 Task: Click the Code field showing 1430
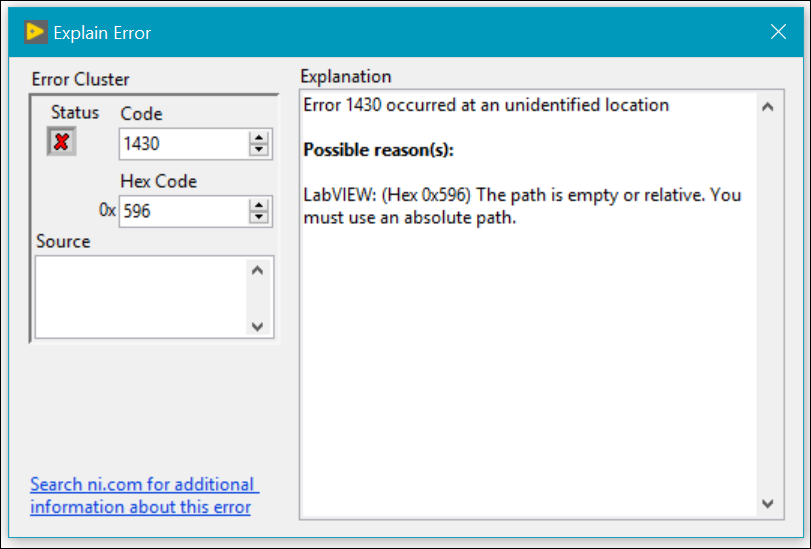pos(182,144)
